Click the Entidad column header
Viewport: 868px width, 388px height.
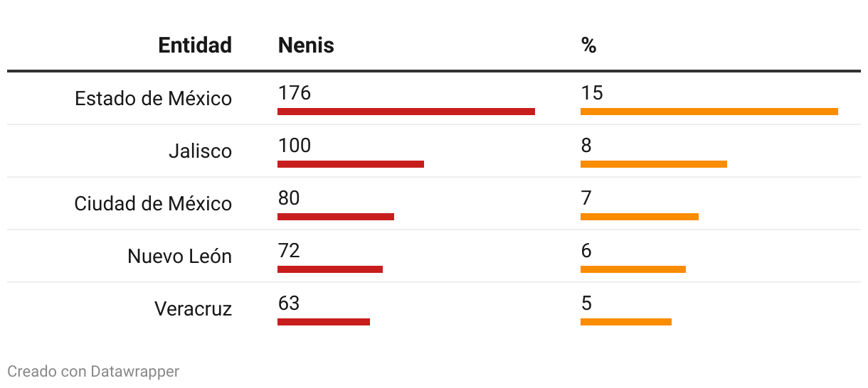pyautogui.click(x=195, y=45)
